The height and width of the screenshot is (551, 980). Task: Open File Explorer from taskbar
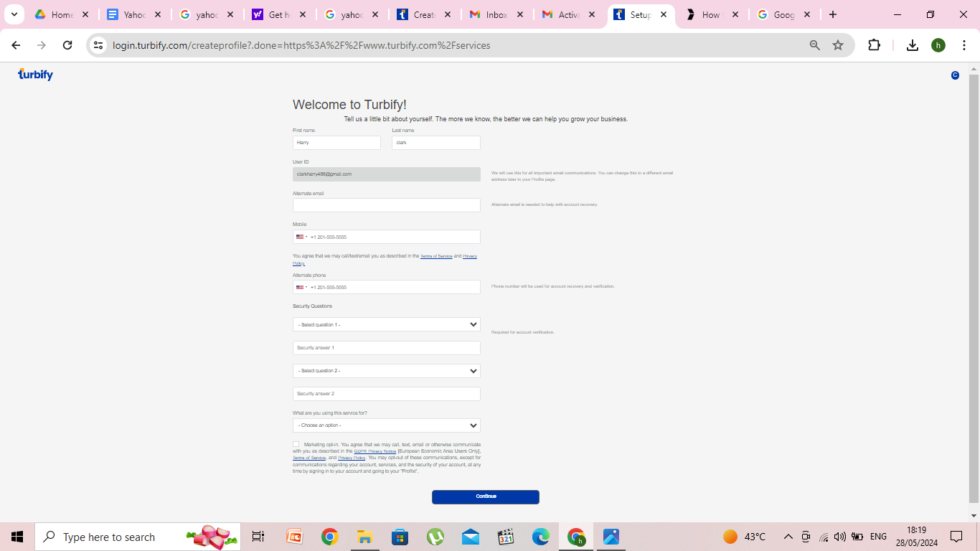(364, 537)
